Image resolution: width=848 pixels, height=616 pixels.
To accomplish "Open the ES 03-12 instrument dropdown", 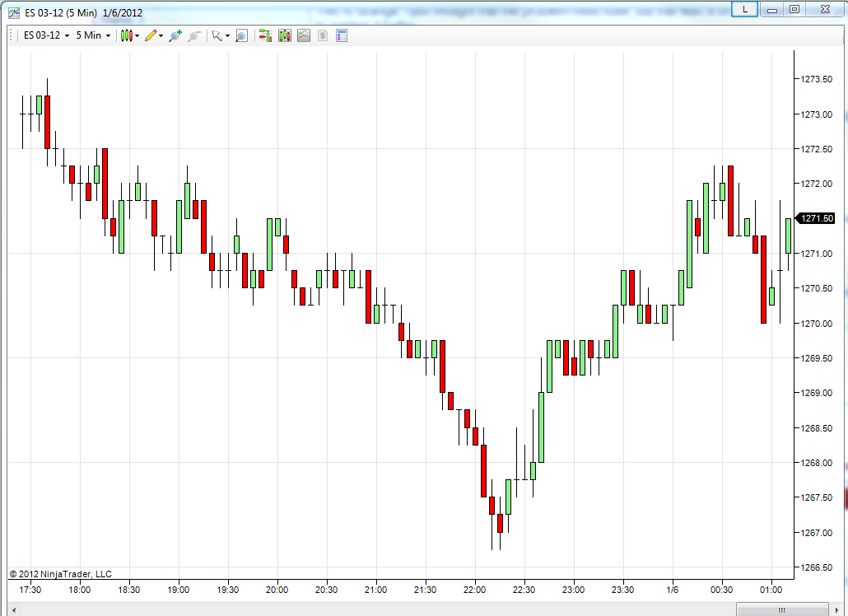I will 46,35.
